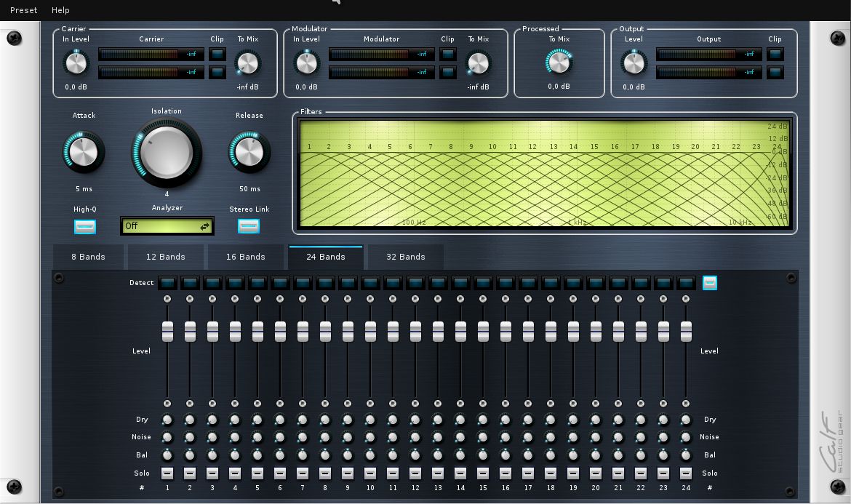The width and height of the screenshot is (851, 504).
Task: Switch to the 16 Bands tab
Action: tap(246, 257)
